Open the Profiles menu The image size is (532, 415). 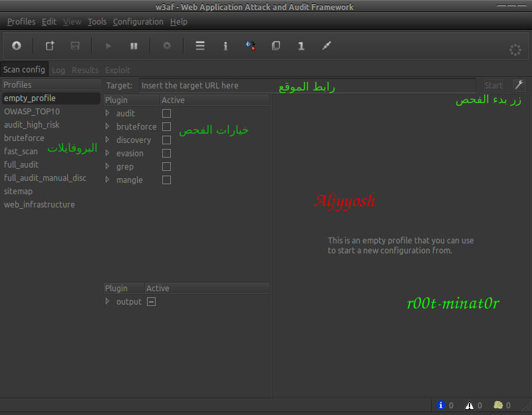coord(21,22)
